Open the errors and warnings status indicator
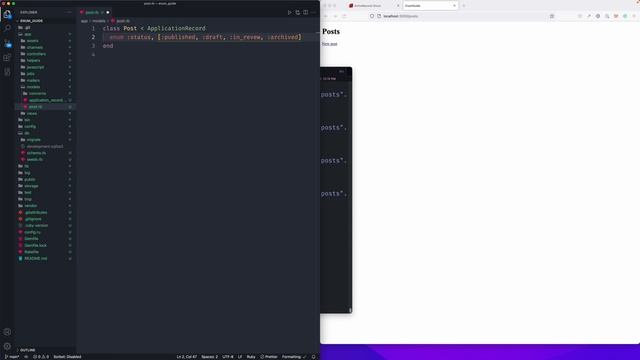 pos(41,357)
